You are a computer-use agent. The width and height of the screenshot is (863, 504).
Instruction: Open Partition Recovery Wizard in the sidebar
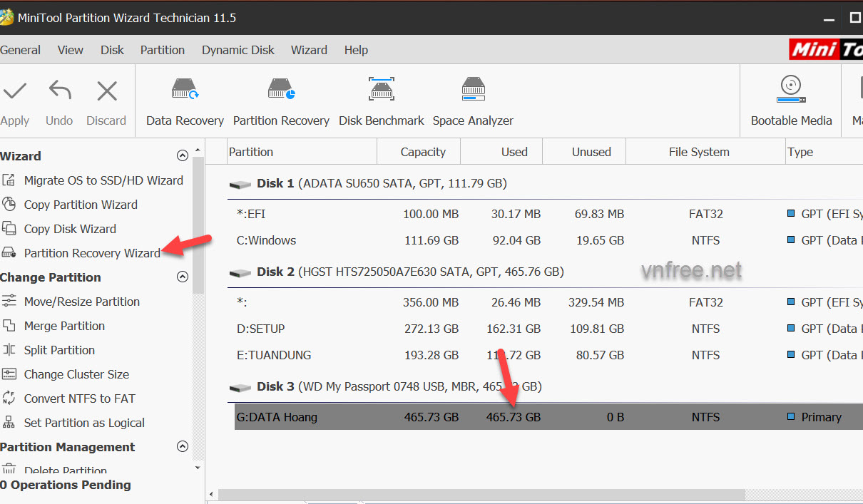coord(92,253)
